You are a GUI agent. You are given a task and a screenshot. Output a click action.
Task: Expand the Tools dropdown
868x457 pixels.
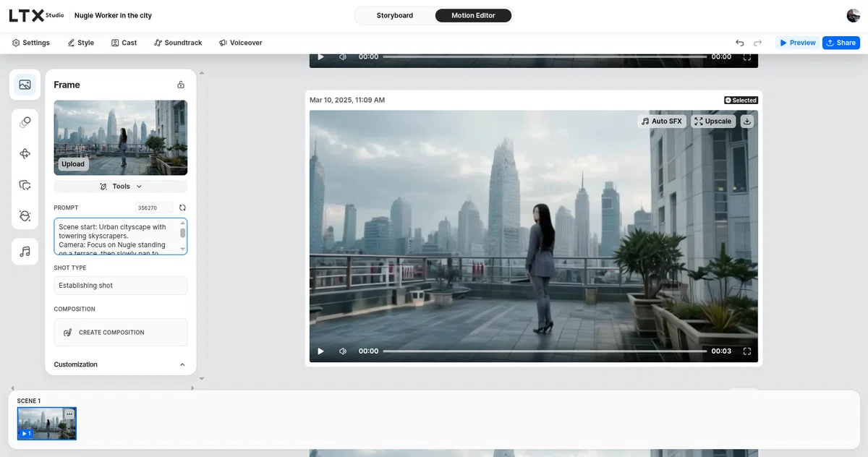click(x=121, y=187)
